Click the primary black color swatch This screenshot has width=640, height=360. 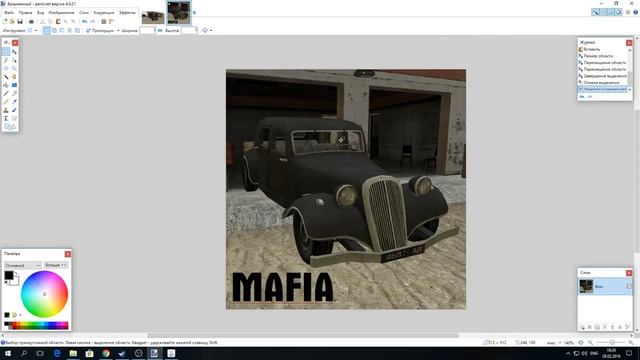click(9, 275)
